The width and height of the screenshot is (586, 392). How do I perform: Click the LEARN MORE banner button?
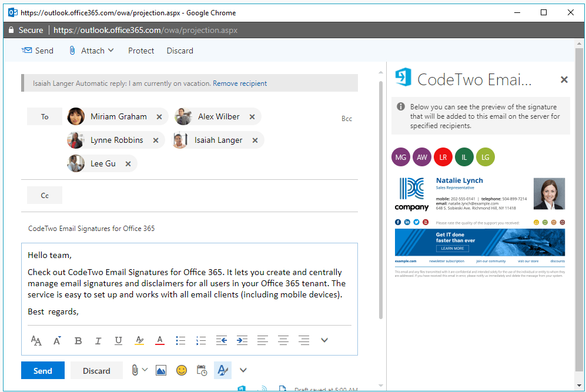point(452,249)
